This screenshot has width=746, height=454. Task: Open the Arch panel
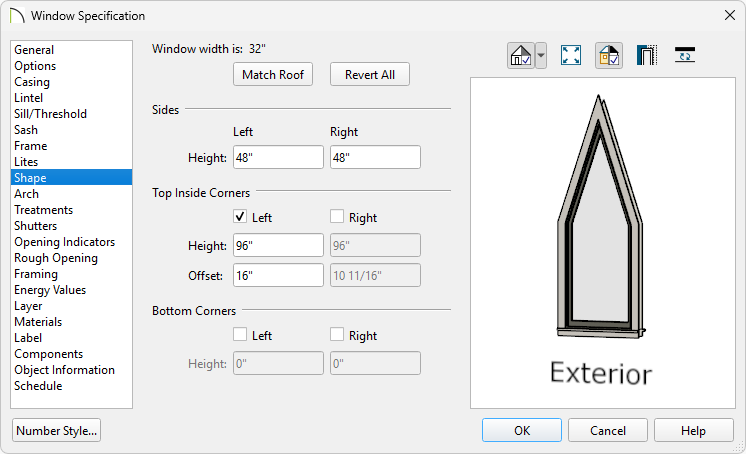tap(71, 194)
